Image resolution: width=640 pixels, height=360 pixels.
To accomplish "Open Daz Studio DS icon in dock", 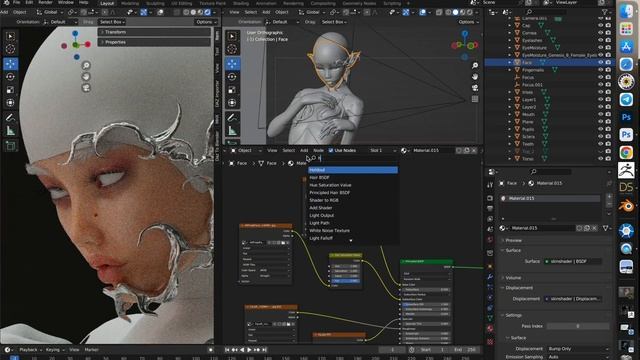I will (x=626, y=187).
